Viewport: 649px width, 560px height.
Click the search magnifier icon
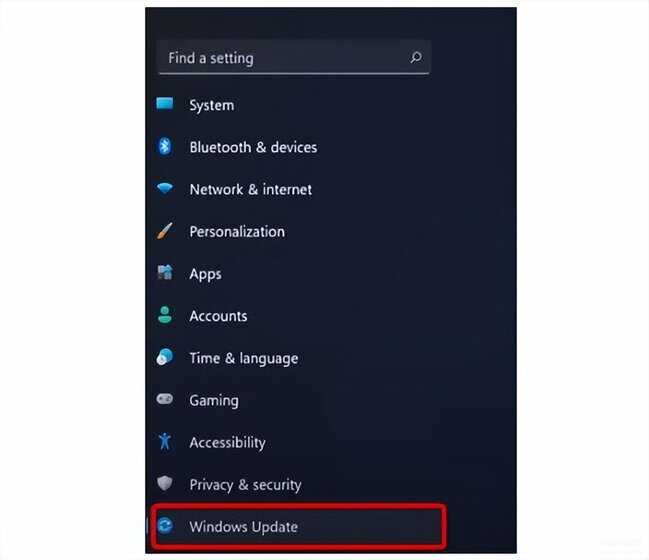pyautogui.click(x=416, y=57)
